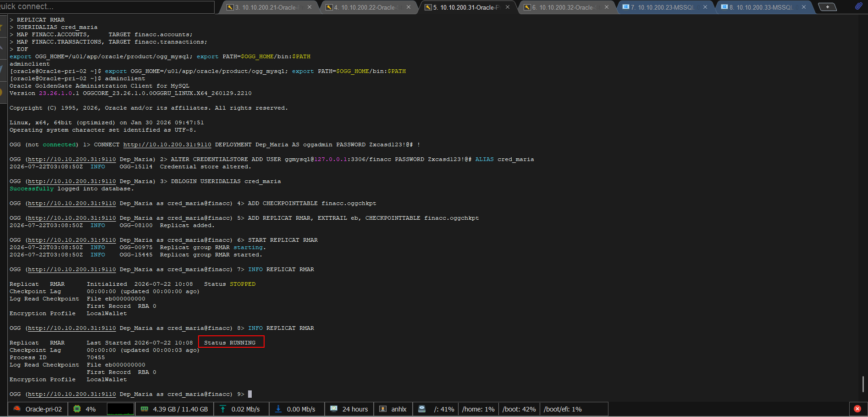
Task: Click the user anhlx icon
Action: (383, 409)
